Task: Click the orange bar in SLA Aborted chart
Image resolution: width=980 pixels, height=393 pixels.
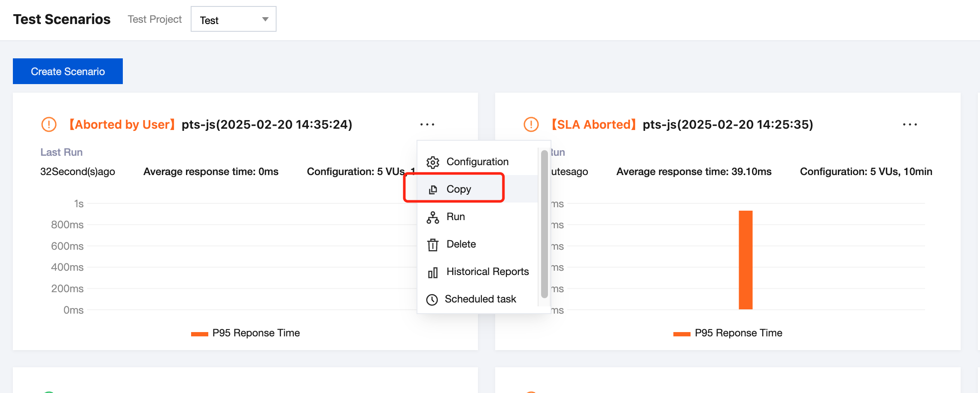Action: 746,260
